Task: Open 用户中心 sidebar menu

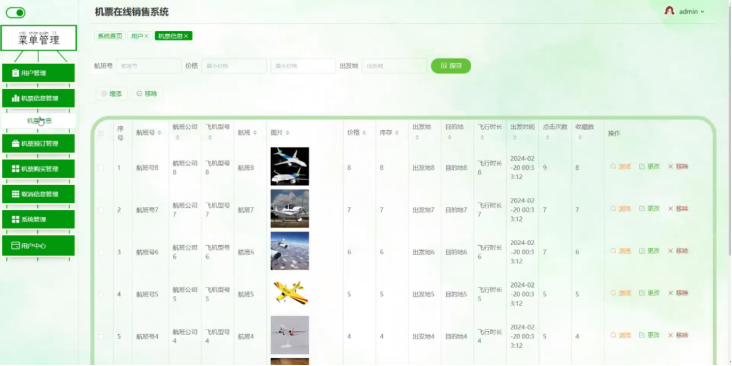Action: (38, 246)
